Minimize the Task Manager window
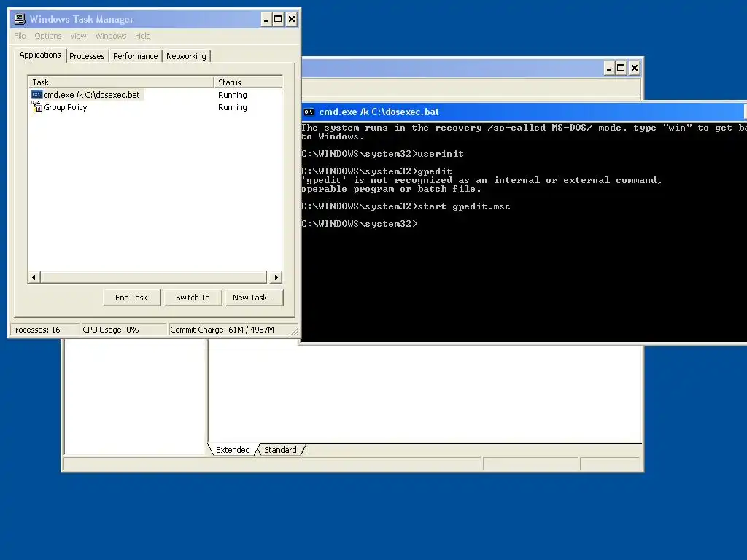This screenshot has height=560, width=747. [266, 20]
